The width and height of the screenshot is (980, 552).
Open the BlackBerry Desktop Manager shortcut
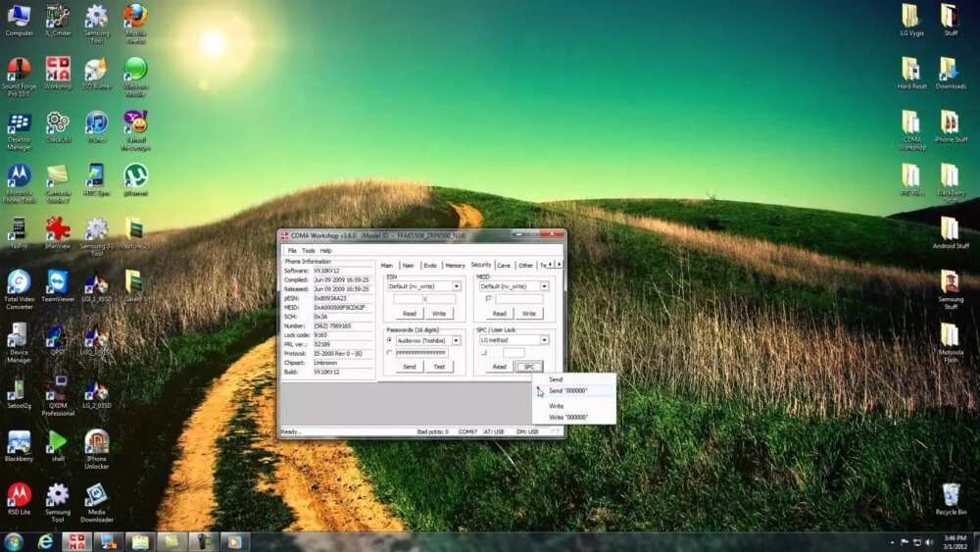(x=19, y=132)
